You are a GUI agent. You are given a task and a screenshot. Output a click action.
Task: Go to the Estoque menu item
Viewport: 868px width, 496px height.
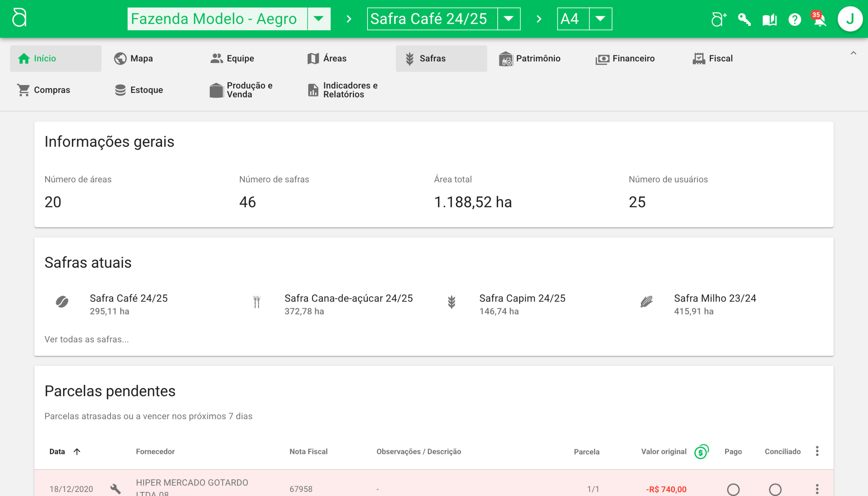[139, 90]
